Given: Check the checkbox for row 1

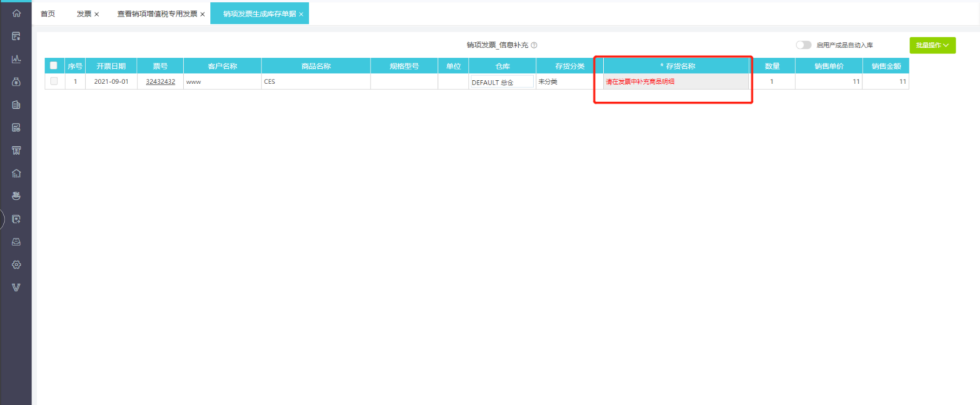Looking at the screenshot, I should [54, 81].
